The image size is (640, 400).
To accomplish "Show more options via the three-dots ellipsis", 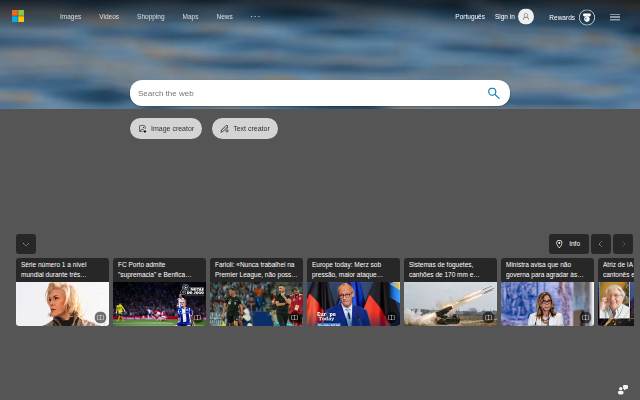I will 255,17.
